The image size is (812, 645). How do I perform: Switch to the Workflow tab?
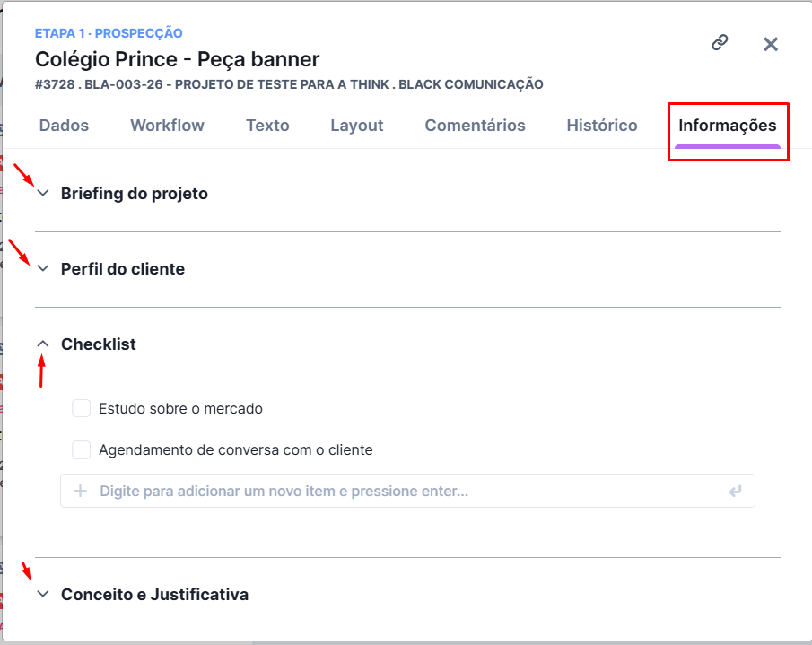pyautogui.click(x=167, y=126)
